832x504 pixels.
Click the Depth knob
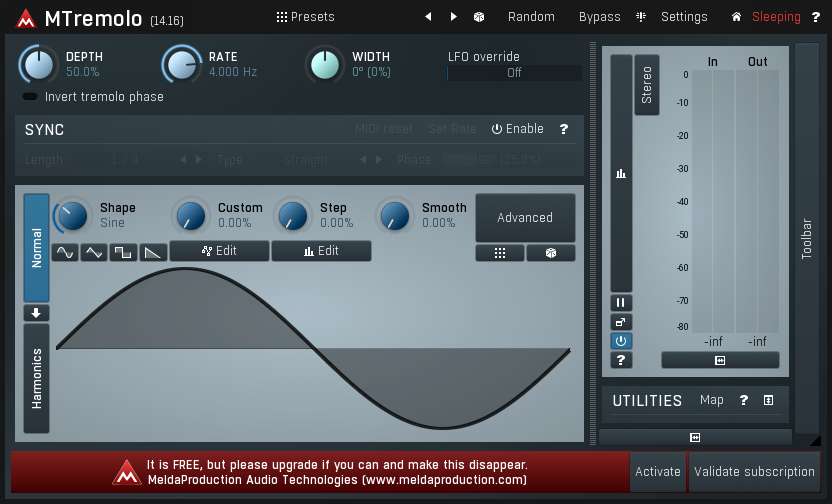pyautogui.click(x=38, y=65)
